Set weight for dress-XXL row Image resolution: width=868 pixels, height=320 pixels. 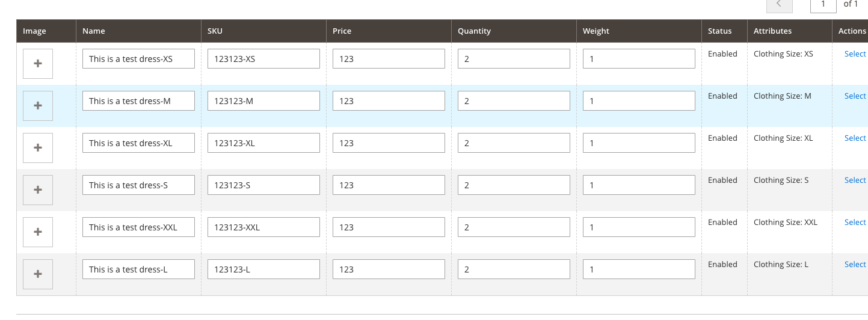pos(639,227)
